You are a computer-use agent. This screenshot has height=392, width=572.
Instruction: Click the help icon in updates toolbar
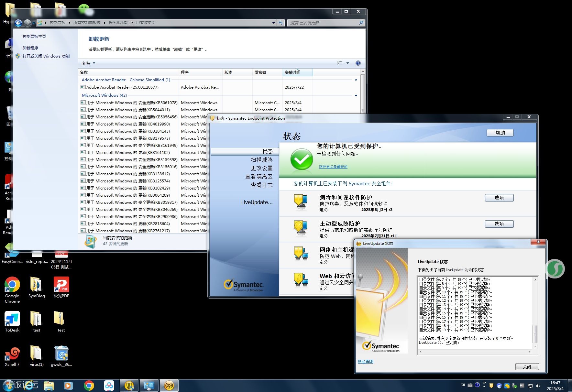coord(358,63)
